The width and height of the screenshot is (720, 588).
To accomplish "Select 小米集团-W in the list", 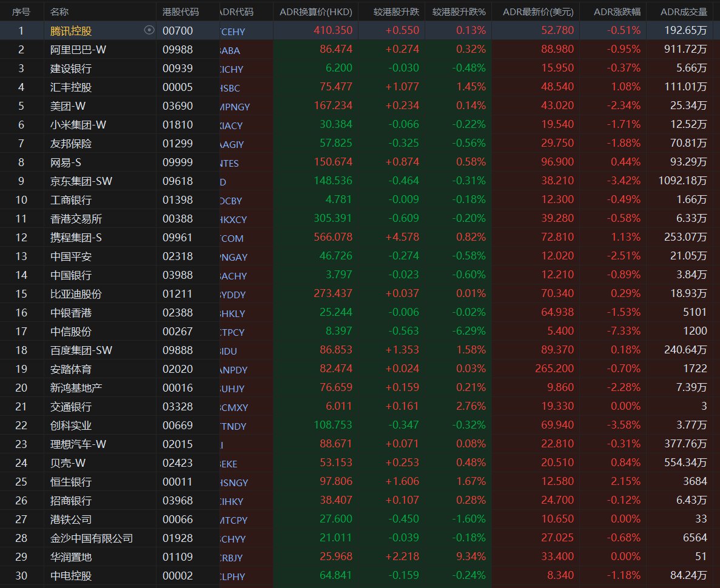I will [78, 125].
